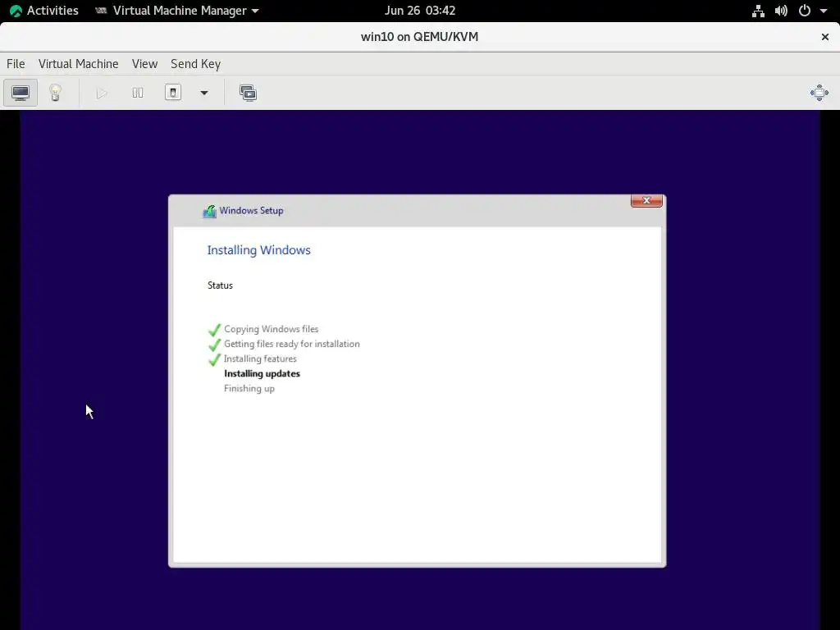This screenshot has width=840, height=630.
Task: Shut down the virtual machine
Action: (x=173, y=93)
